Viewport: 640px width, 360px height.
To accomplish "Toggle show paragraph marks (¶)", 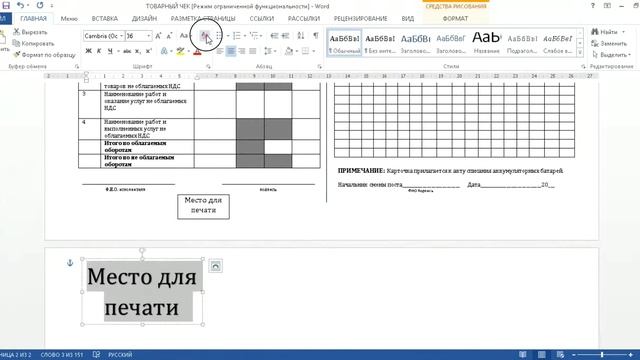I will coord(316,36).
